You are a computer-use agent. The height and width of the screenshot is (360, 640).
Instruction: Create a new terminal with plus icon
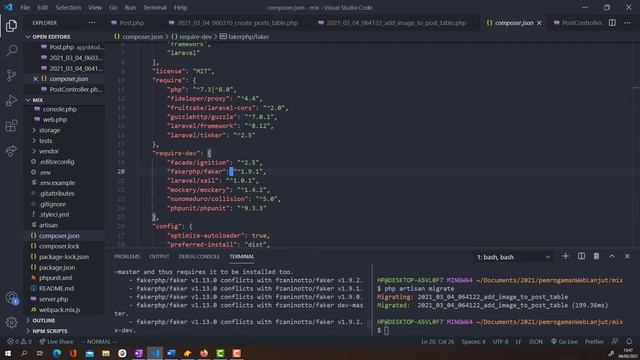[x=565, y=256]
